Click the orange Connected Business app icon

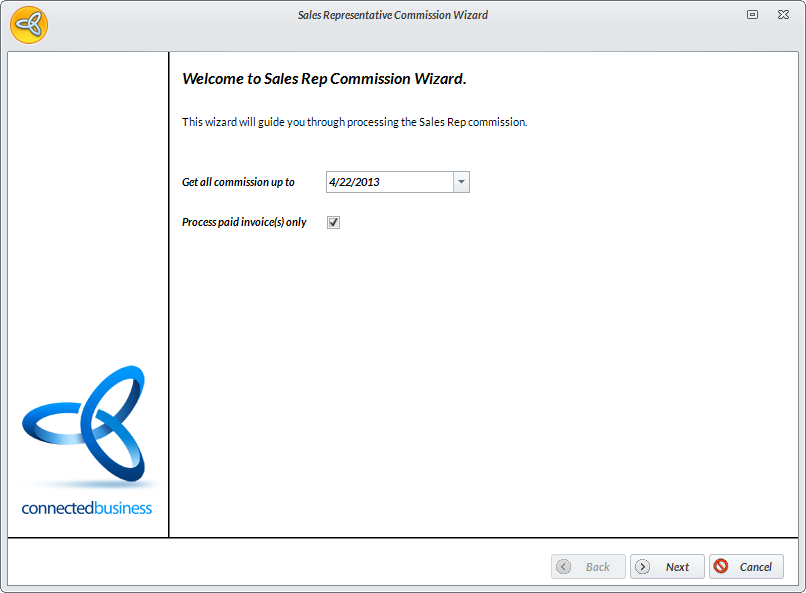[29, 25]
